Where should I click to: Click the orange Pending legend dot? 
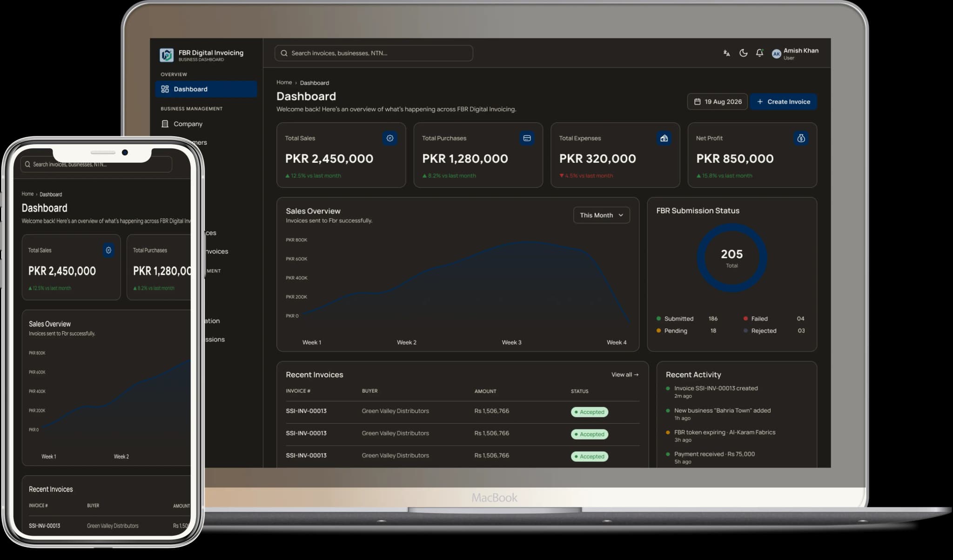point(658,331)
